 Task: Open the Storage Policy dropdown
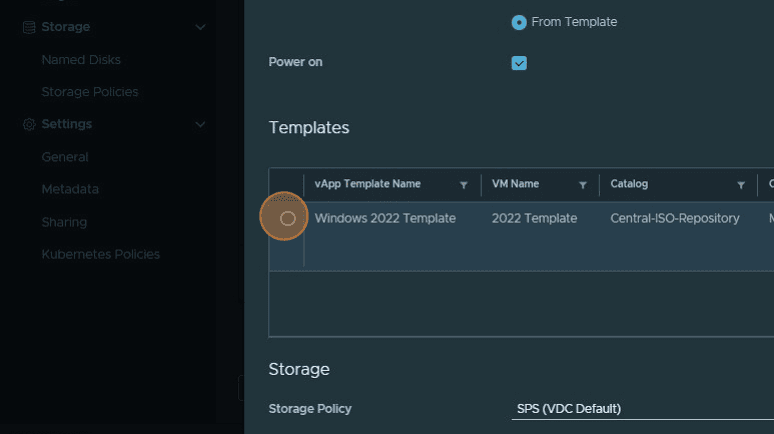[x=643, y=409]
